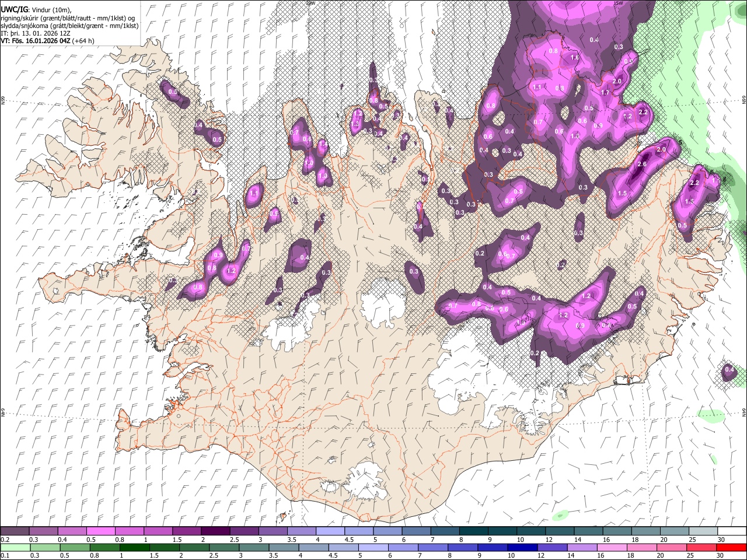
Task: Click the 'UWC/IG: Vindur (10m)' title text
Action: coord(36,10)
